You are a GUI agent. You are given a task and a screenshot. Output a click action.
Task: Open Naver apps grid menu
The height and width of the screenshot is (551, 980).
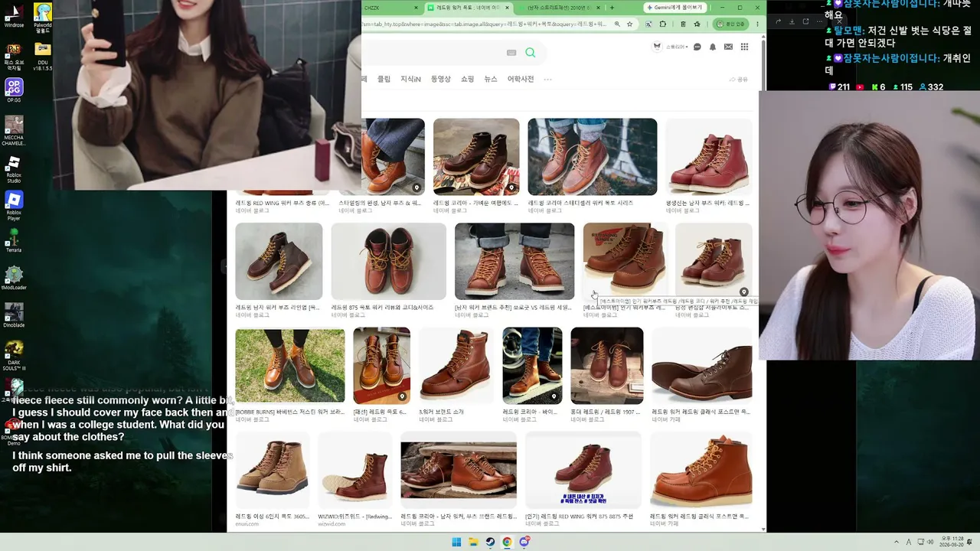[744, 47]
